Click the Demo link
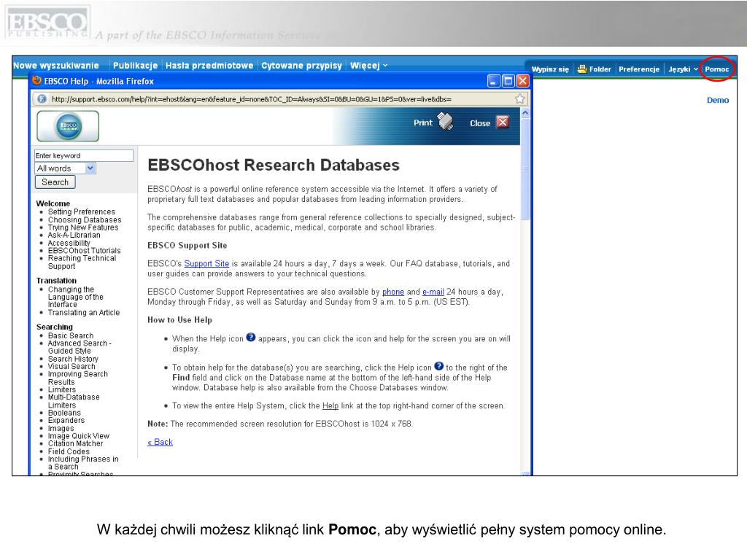The width and height of the screenshot is (747, 560). point(718,100)
